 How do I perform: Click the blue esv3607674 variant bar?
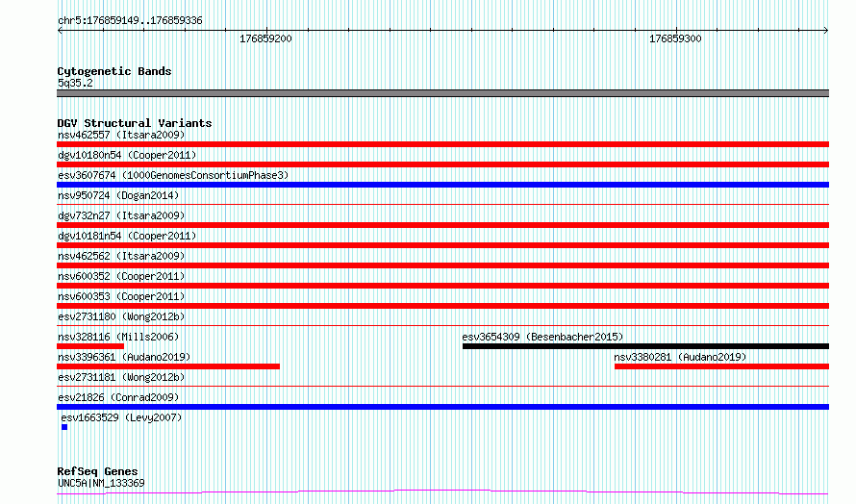(442, 185)
